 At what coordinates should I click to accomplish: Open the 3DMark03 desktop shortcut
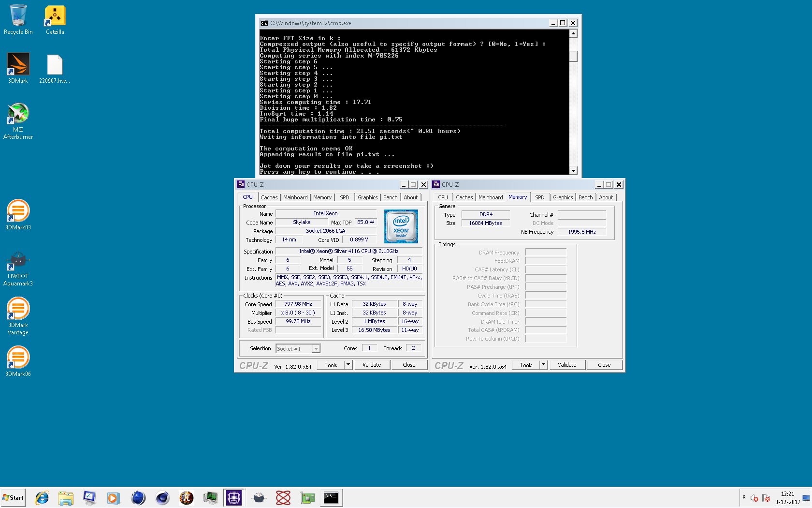pyautogui.click(x=18, y=215)
